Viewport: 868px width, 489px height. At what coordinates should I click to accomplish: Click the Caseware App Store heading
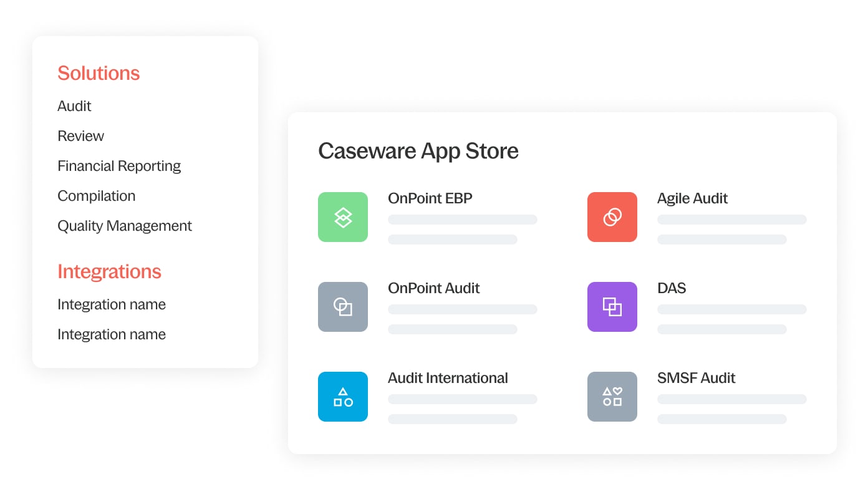(x=418, y=150)
